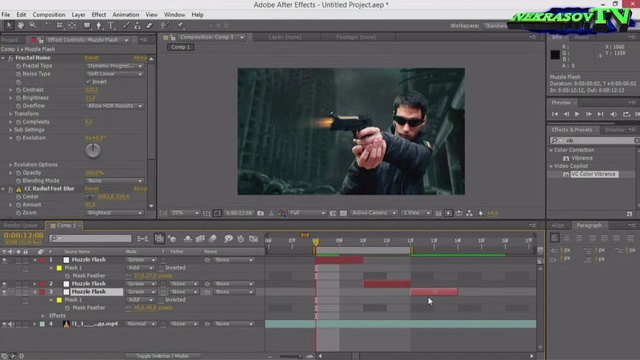Image resolution: width=640 pixels, height=360 pixels.
Task: Select the Vibrance effect under Color Correction
Action: click(582, 158)
